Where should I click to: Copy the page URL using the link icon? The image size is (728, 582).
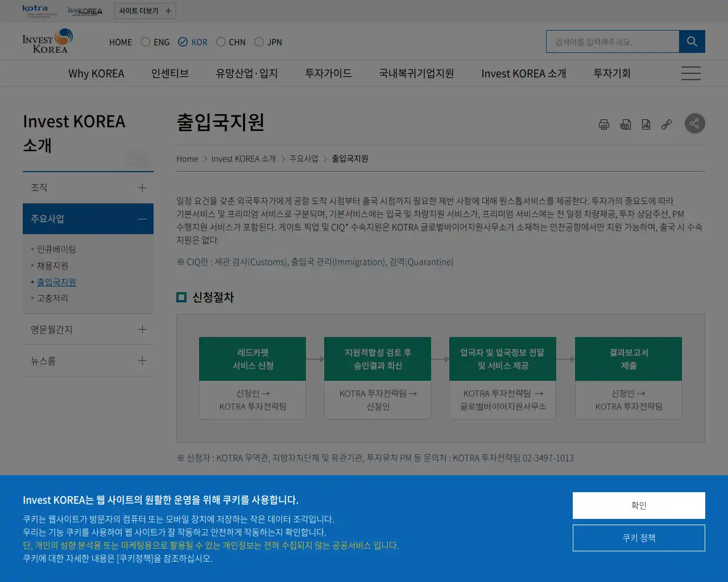[667, 124]
